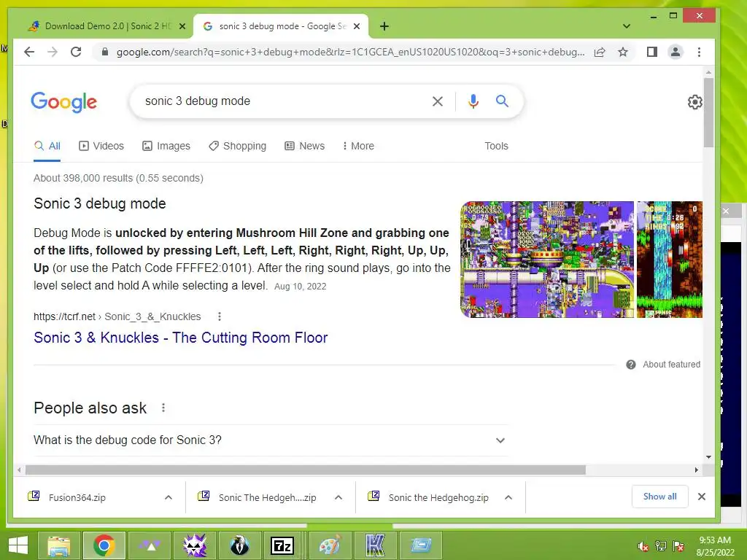Submit search with the magnifier icon
This screenshot has width=747, height=560.
[x=502, y=101]
